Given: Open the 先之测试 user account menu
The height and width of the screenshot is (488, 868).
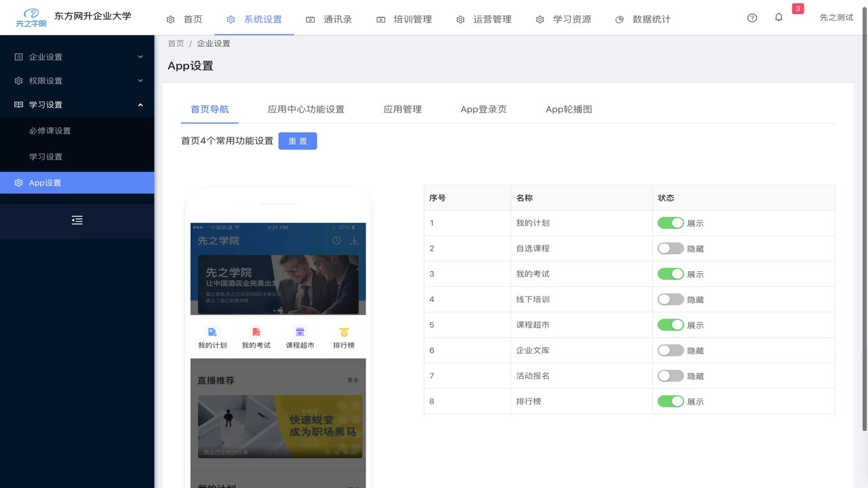Looking at the screenshot, I should point(836,18).
